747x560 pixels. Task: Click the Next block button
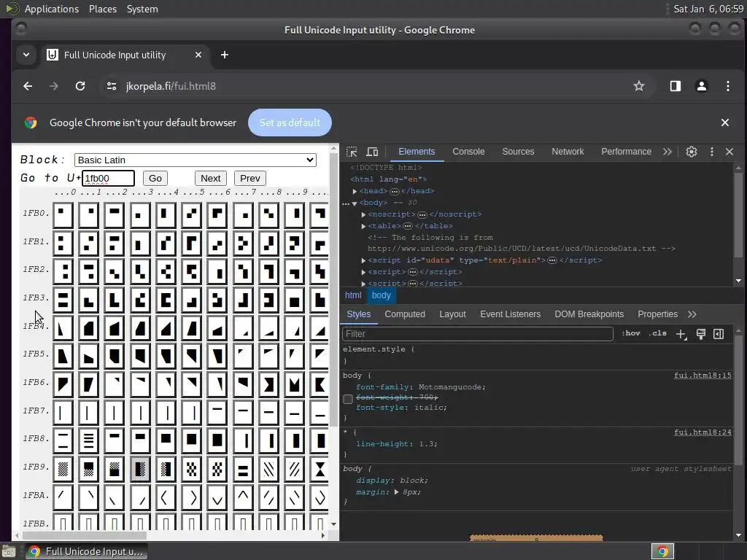(x=211, y=179)
